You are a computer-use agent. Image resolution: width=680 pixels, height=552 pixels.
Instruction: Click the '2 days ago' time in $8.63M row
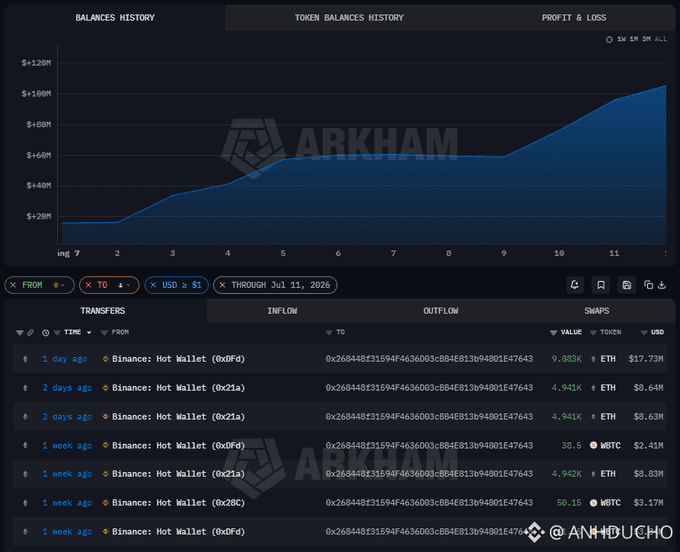(x=67, y=417)
